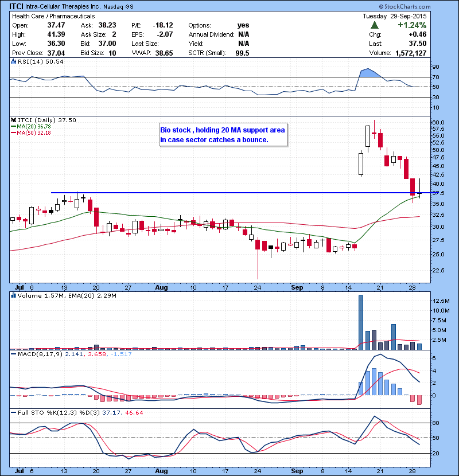This screenshot has width=459, height=476.
Task: Click the VWAP 38.65 value
Action: (164, 53)
